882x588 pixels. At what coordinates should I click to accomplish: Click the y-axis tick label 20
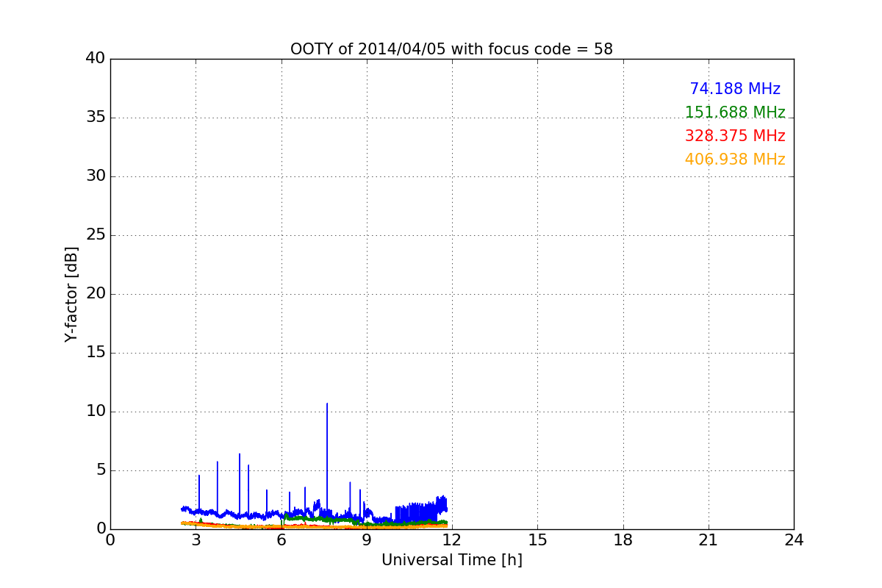tap(96, 294)
